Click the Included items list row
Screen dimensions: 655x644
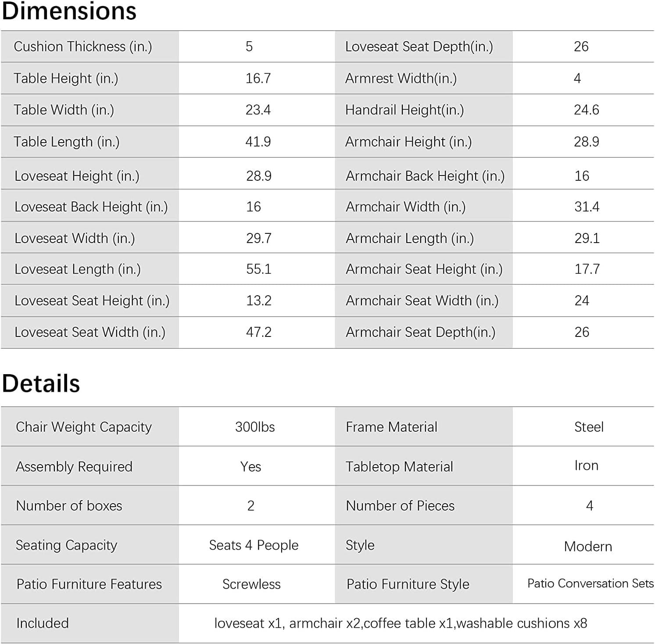(x=327, y=623)
